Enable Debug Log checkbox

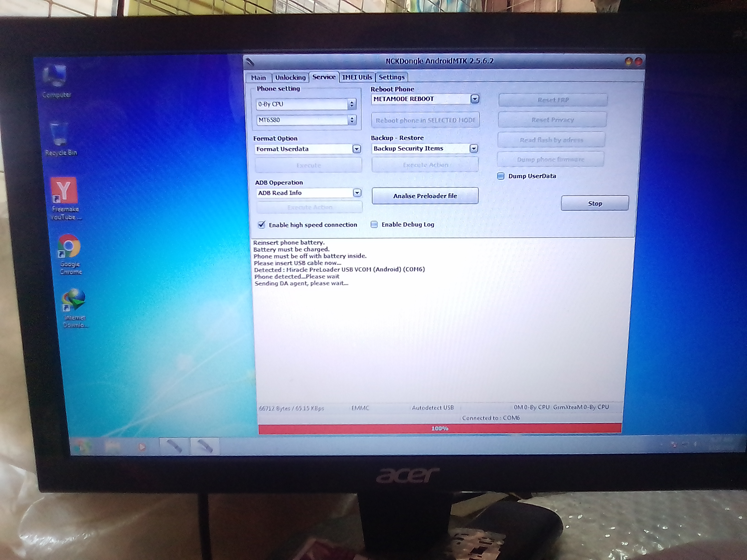click(x=374, y=224)
